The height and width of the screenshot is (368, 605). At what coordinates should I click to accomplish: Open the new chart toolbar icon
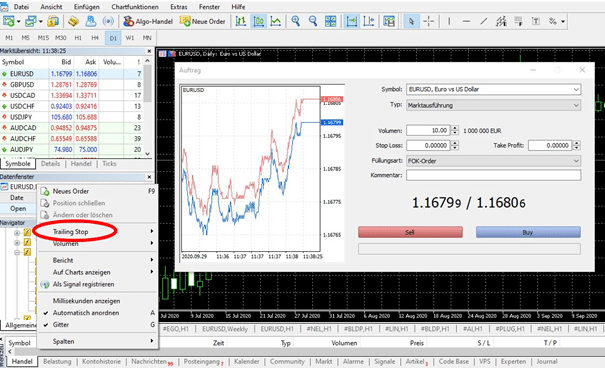[x=8, y=21]
